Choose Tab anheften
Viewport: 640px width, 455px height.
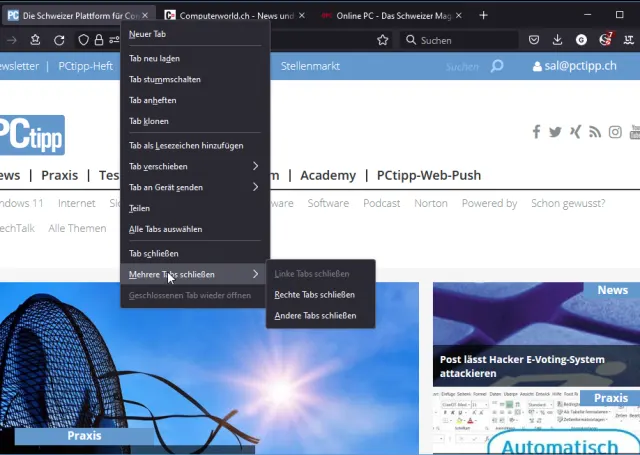coord(195,100)
